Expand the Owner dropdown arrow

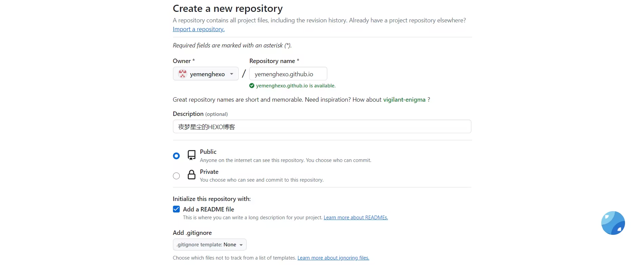pyautogui.click(x=232, y=74)
